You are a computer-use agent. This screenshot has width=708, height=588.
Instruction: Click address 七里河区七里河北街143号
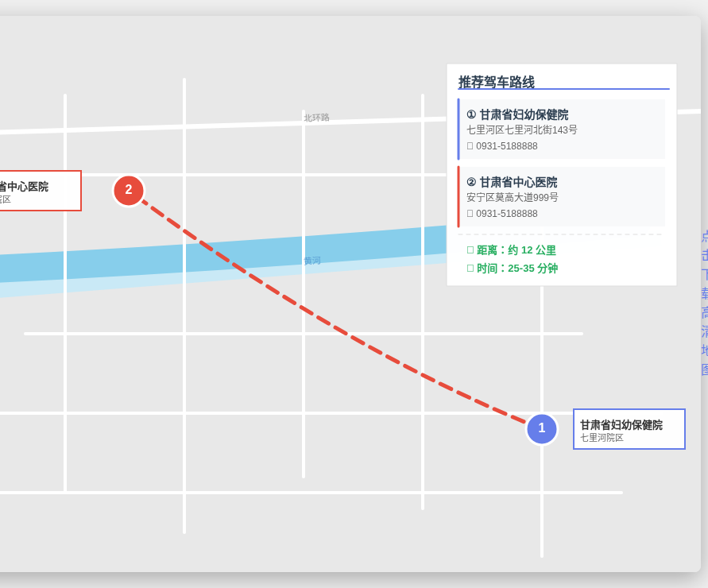tap(521, 130)
